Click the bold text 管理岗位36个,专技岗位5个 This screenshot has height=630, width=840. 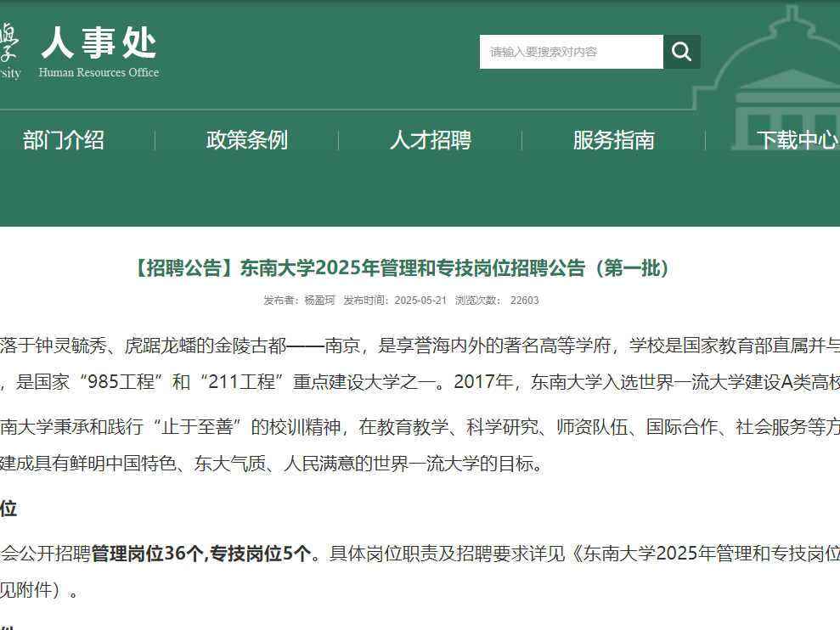point(201,554)
